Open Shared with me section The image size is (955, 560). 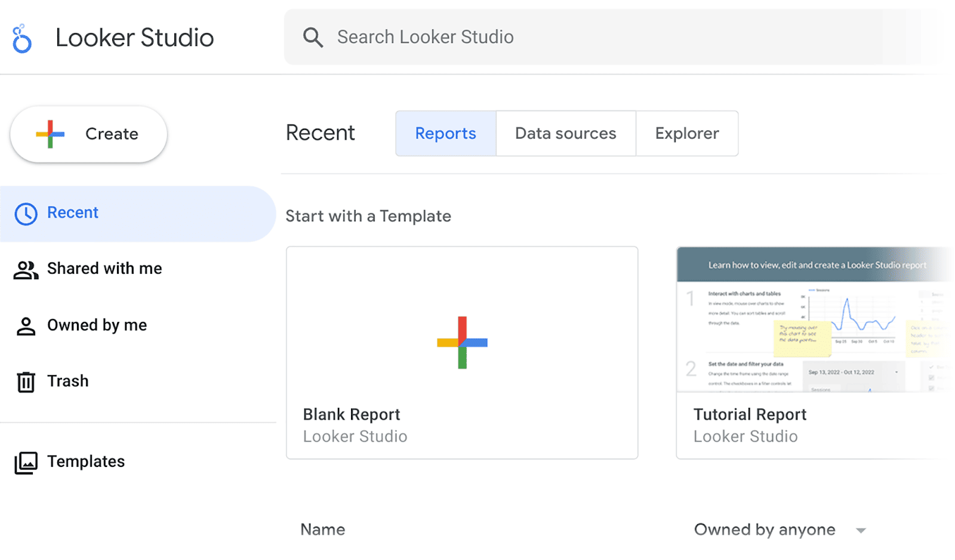pos(104,269)
